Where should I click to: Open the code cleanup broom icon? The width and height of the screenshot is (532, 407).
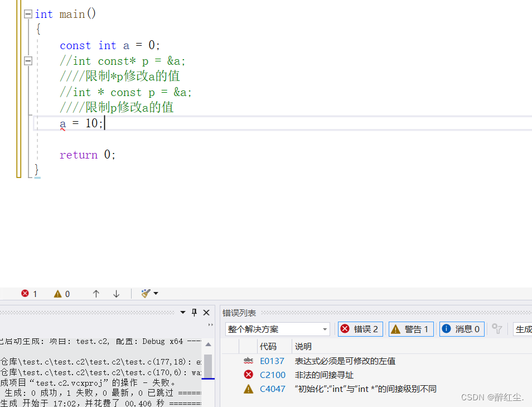(146, 293)
